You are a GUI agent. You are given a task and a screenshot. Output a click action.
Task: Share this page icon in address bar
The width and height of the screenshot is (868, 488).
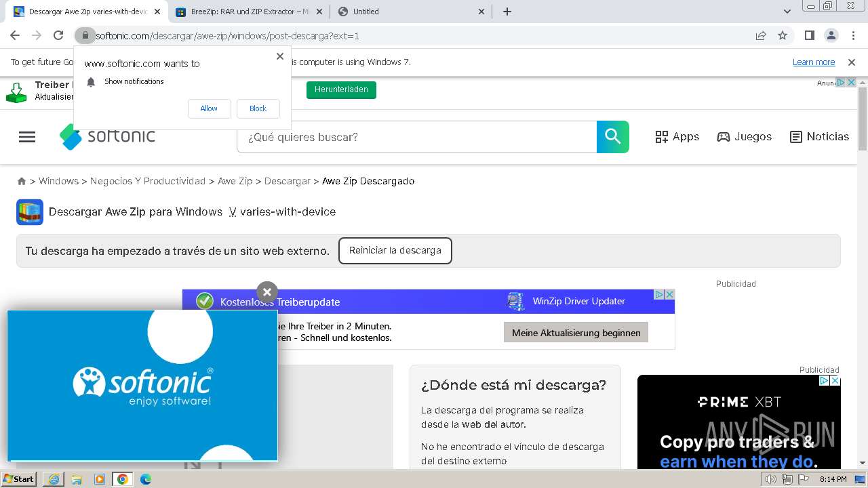[761, 35]
